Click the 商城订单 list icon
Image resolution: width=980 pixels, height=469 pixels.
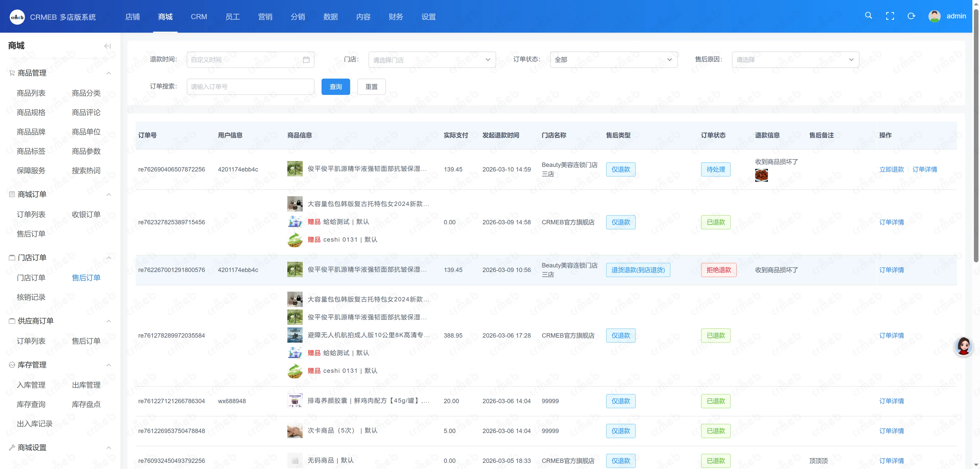12,194
